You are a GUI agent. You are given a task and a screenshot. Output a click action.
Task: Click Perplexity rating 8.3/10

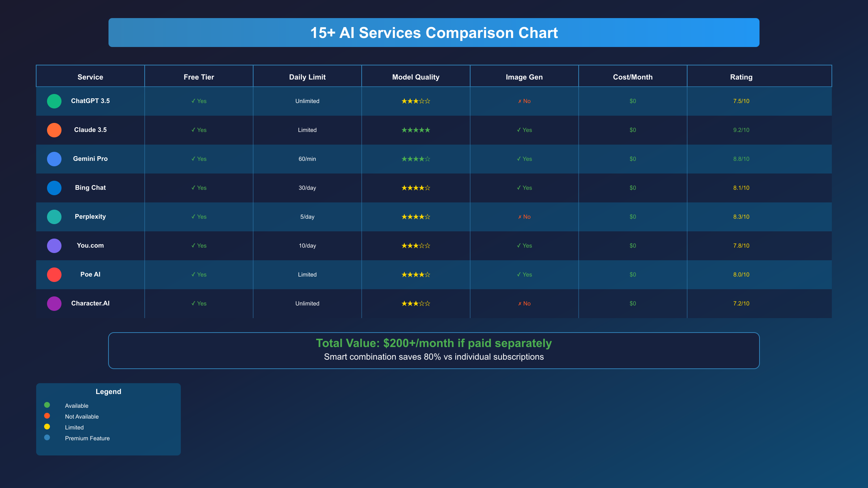pyautogui.click(x=741, y=217)
